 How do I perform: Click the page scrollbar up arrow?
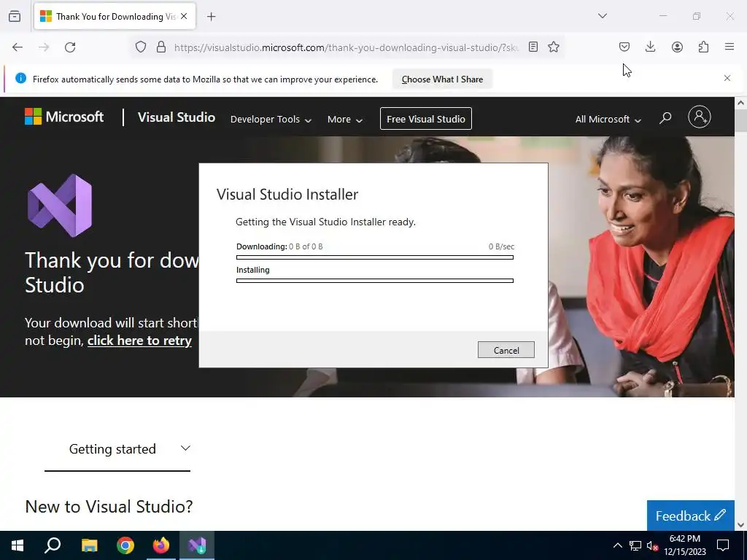click(741, 103)
